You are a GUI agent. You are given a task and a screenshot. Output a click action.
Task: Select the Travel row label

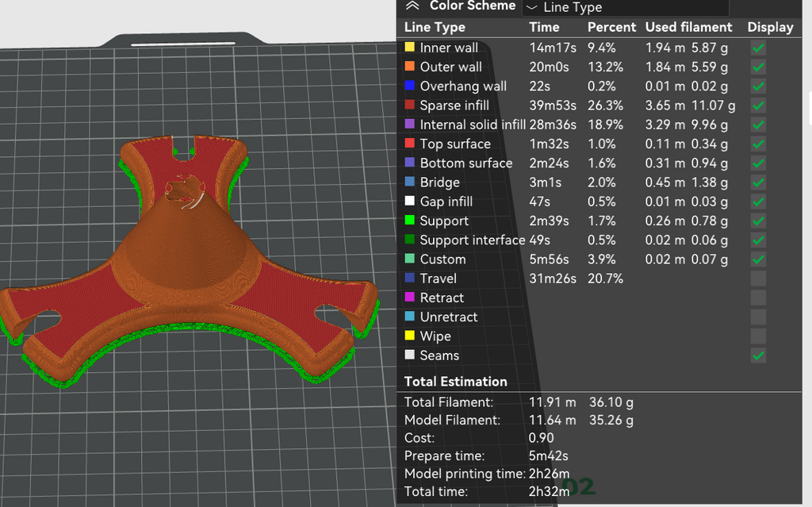pos(438,278)
